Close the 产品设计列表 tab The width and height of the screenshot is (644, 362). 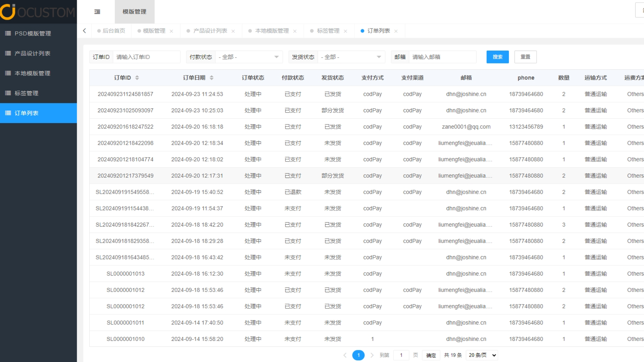[x=233, y=31]
